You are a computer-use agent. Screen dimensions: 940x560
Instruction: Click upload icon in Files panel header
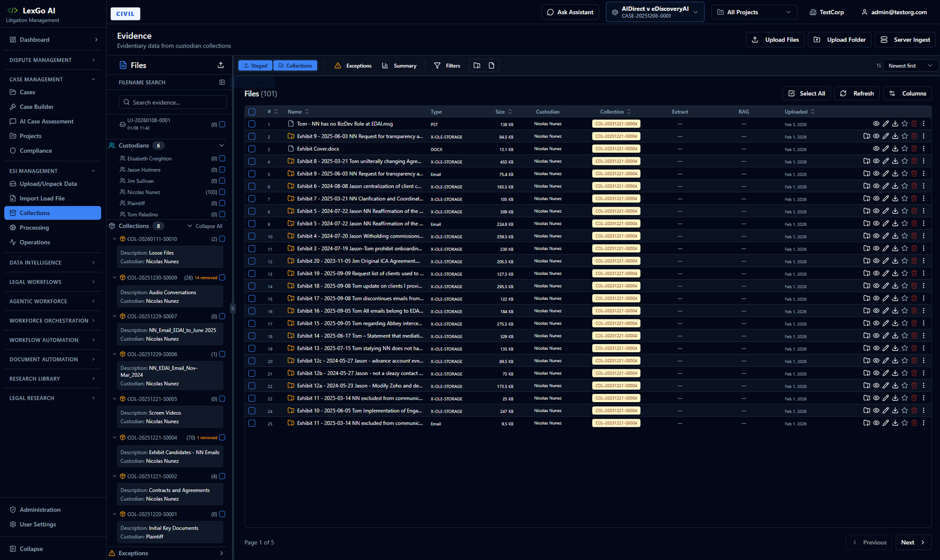pos(221,65)
